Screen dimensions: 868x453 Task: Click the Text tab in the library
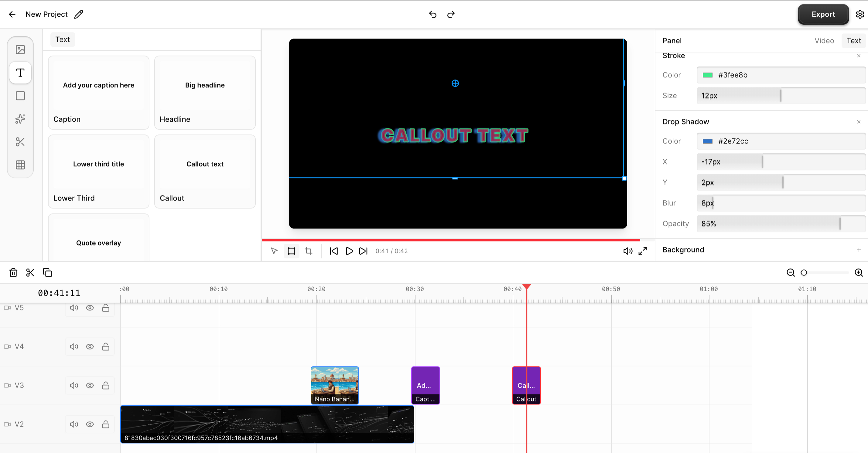point(62,39)
